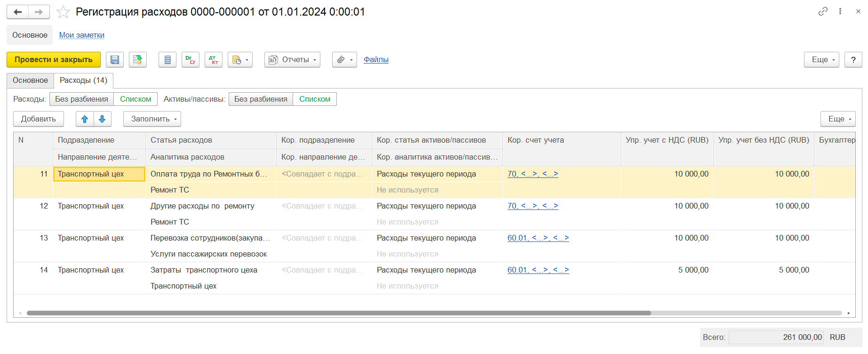Select cell Оплата труда по Ремонтных б…
This screenshot has height=354, width=868.
pyautogui.click(x=211, y=174)
